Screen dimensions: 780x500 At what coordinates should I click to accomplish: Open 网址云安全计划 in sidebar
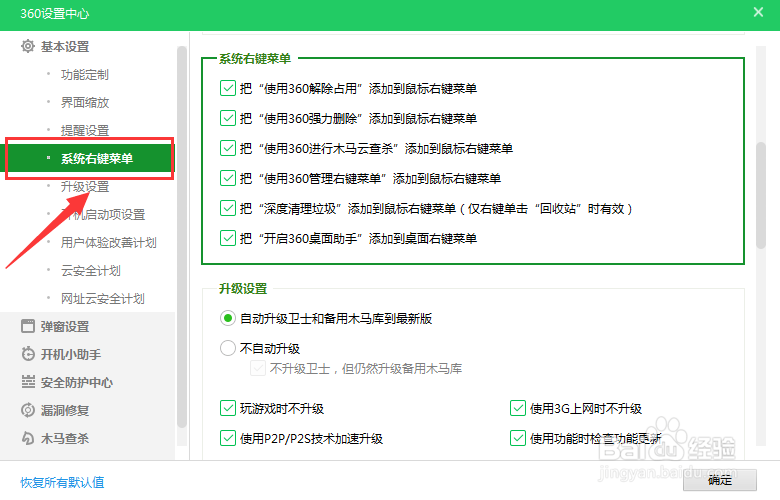[x=102, y=299]
